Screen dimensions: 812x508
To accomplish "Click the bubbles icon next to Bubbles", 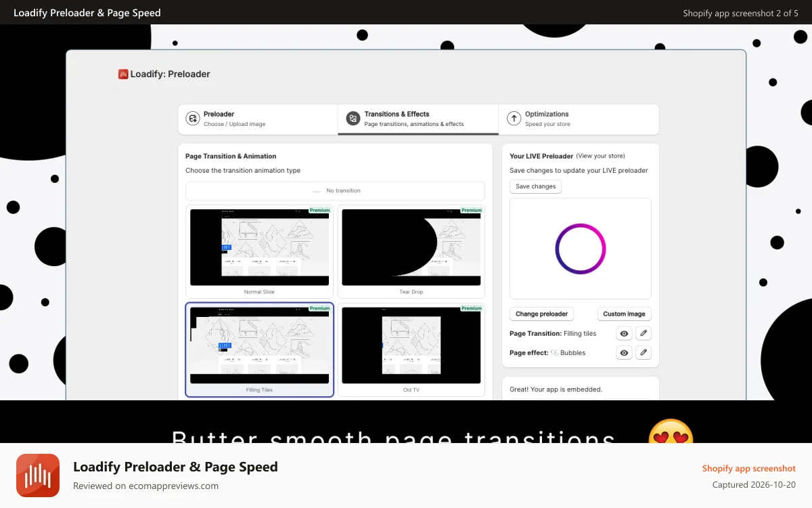I will [555, 353].
